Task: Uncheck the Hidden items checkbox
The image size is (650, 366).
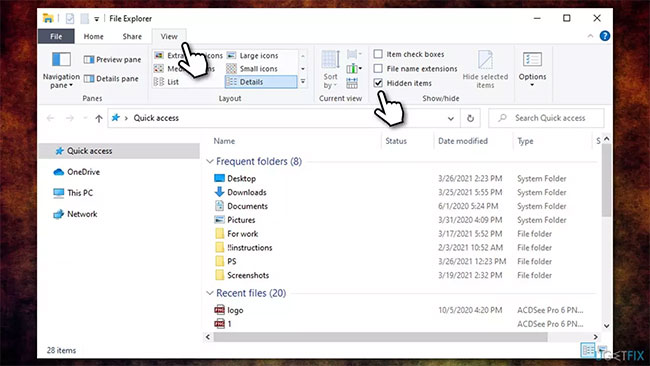Action: (378, 83)
